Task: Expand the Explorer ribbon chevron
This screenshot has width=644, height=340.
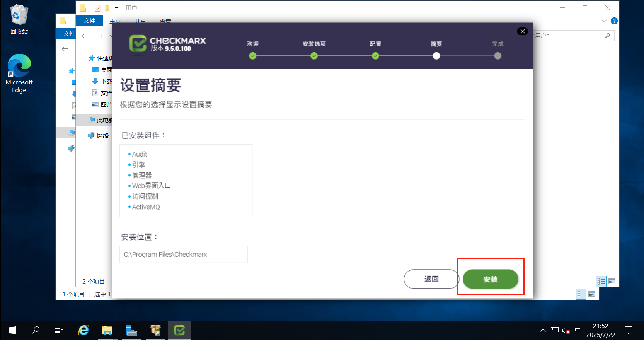Action: (604, 21)
